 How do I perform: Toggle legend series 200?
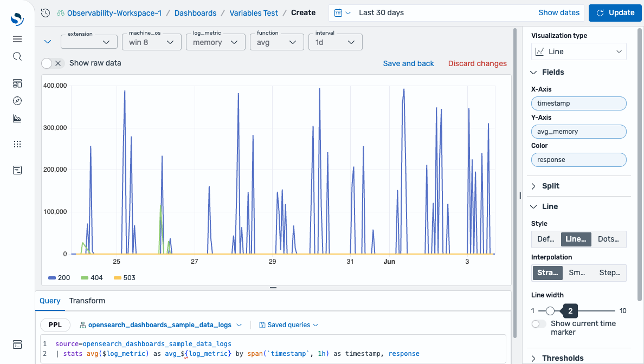click(59, 278)
